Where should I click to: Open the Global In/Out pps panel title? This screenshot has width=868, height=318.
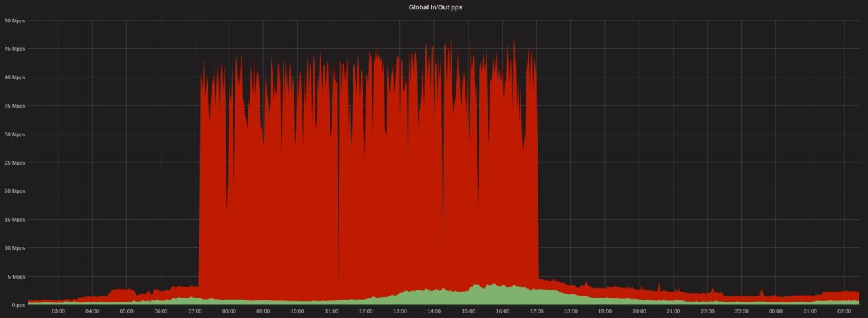(x=435, y=7)
